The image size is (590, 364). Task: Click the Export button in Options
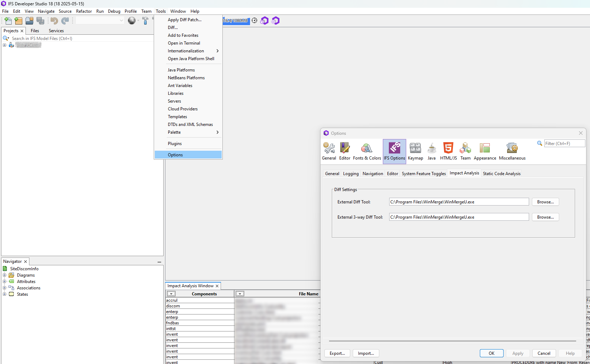point(337,353)
